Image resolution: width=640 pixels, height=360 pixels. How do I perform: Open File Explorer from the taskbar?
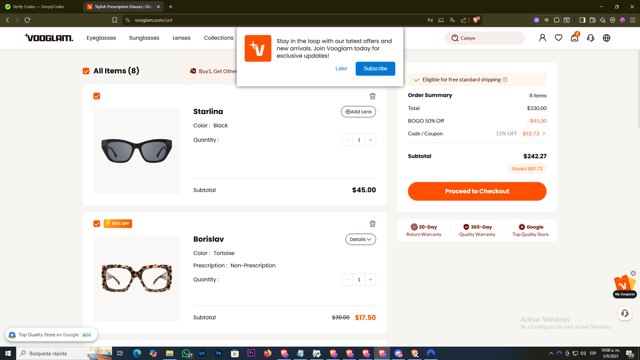pyautogui.click(x=169, y=353)
